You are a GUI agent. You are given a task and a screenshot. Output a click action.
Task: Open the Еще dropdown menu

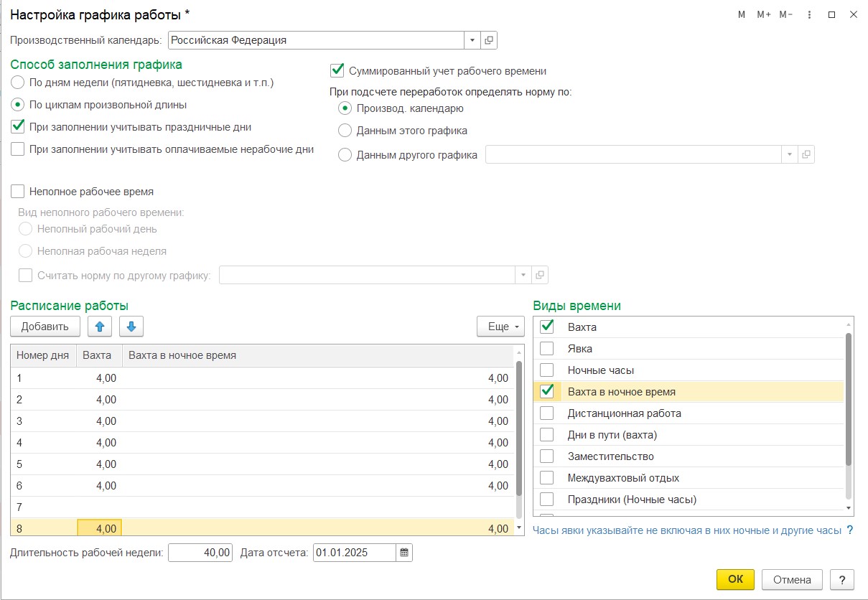point(500,327)
